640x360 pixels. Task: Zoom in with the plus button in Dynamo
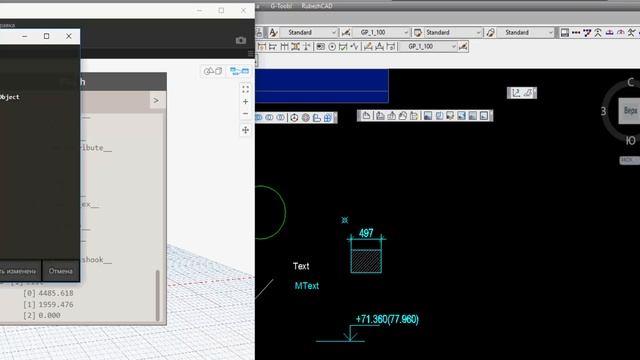(x=245, y=102)
